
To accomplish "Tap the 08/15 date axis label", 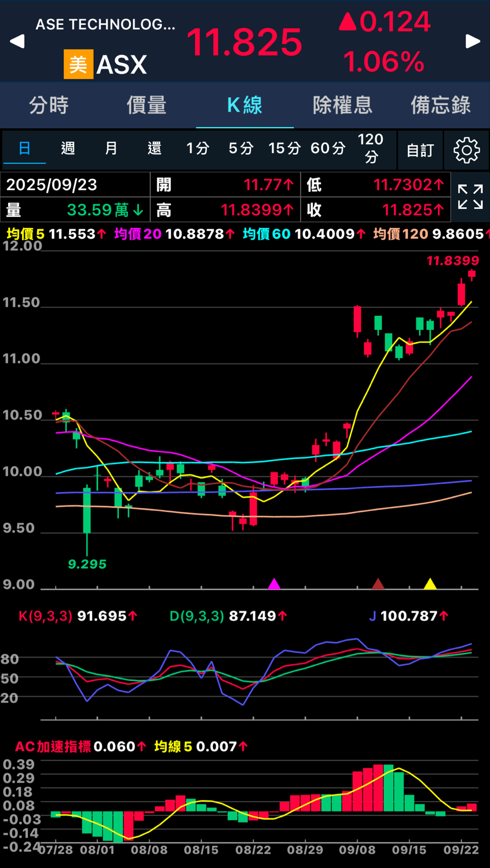I will [x=201, y=850].
